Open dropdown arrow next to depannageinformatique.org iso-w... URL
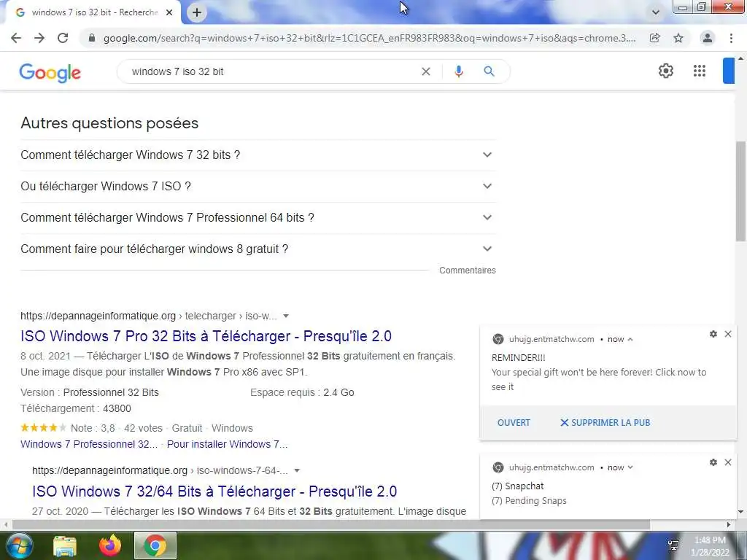 [286, 316]
